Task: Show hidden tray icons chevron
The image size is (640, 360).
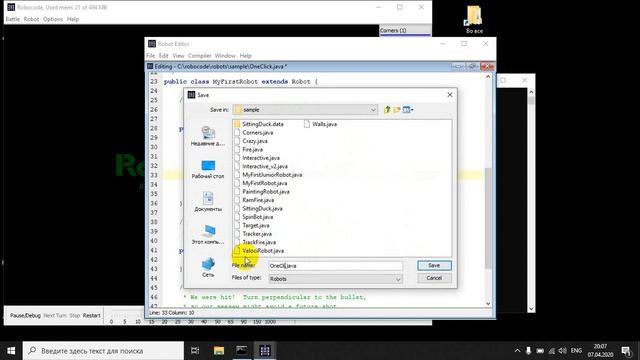Action: pyautogui.click(x=517, y=351)
